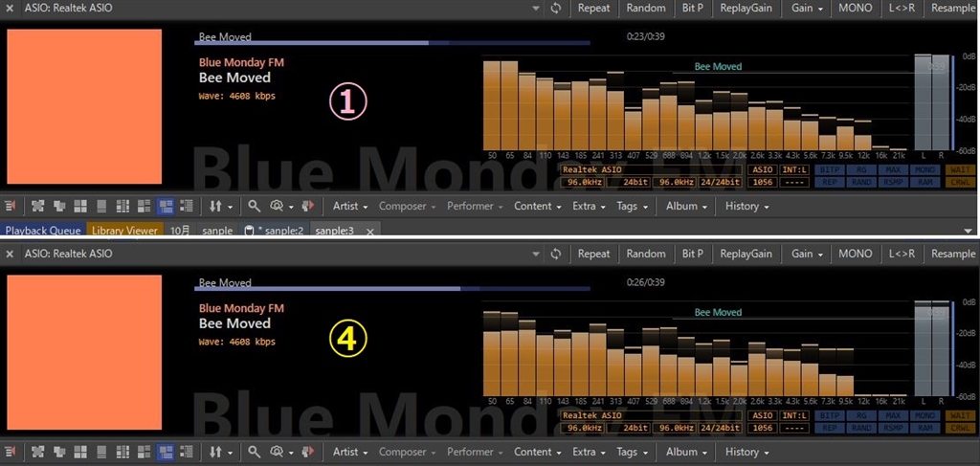Select the stacked-covers view icon in the 0:26 player
The width and height of the screenshot is (980, 466).
59,452
